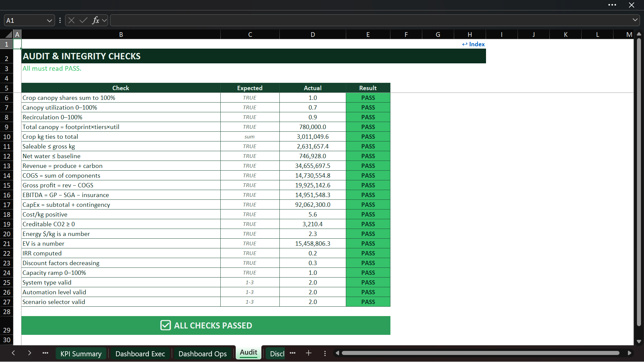644x362 pixels.
Task: Add a new sheet with plus icon
Action: click(x=309, y=353)
